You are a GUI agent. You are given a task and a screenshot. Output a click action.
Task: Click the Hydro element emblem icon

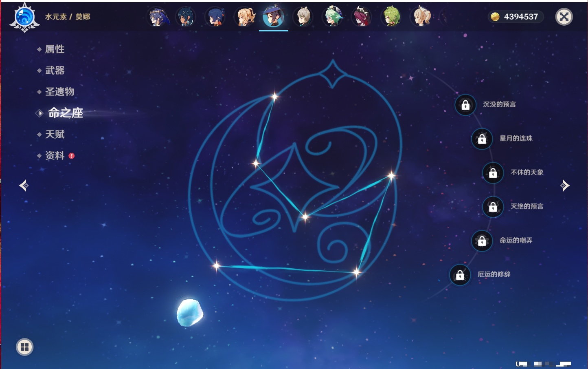click(x=24, y=17)
